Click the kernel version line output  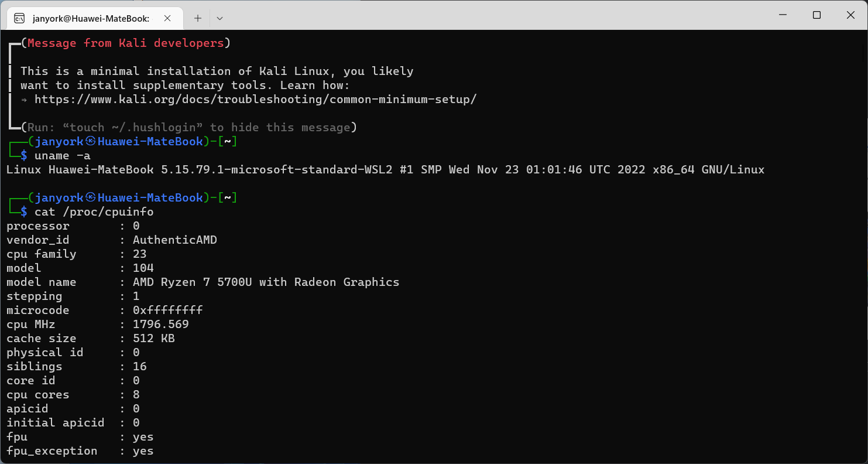[x=386, y=170]
